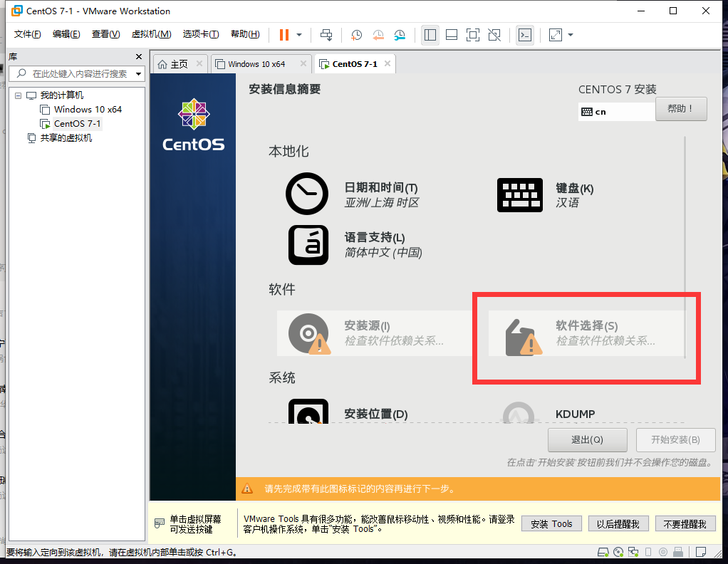This screenshot has height=564, width=728.
Task: Click the installer summary vertical scrollbar
Action: [x=685, y=247]
